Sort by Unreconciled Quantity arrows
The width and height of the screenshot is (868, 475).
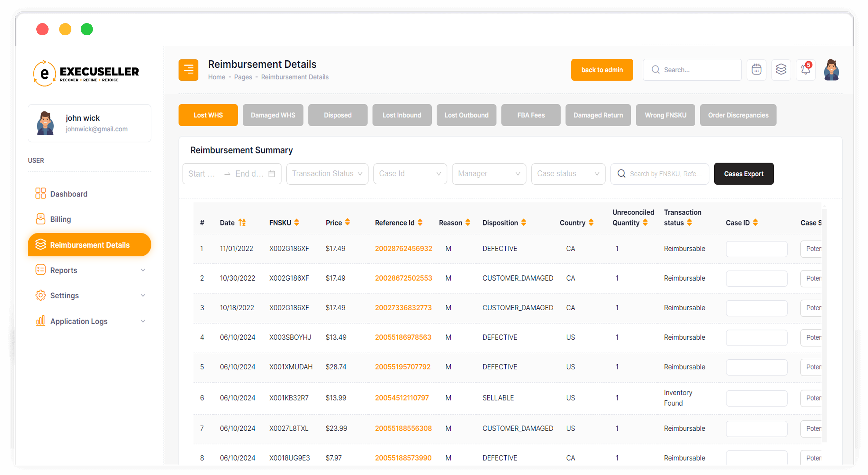[x=645, y=223]
